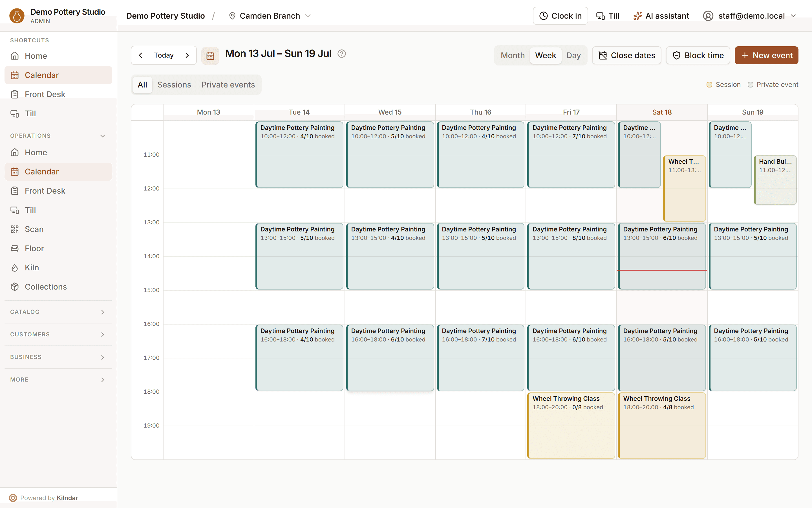Image resolution: width=812 pixels, height=508 pixels.
Task: Click the Sun 19 column header
Action: click(x=753, y=112)
